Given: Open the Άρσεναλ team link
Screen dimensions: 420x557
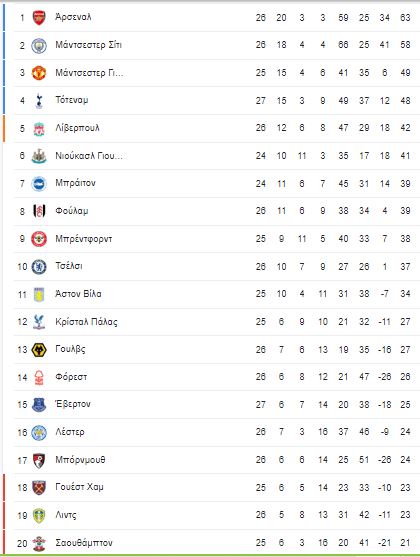Looking at the screenshot, I should click(x=73, y=17).
